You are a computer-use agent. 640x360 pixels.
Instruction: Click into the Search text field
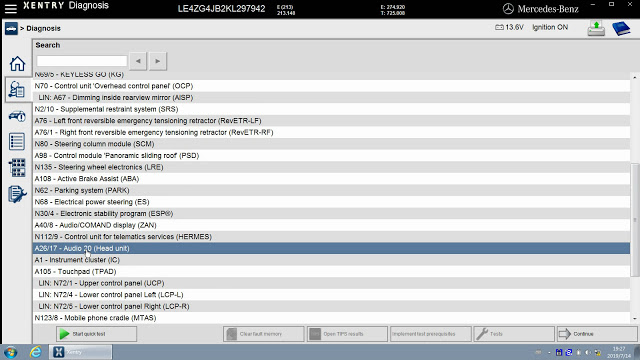tap(82, 61)
